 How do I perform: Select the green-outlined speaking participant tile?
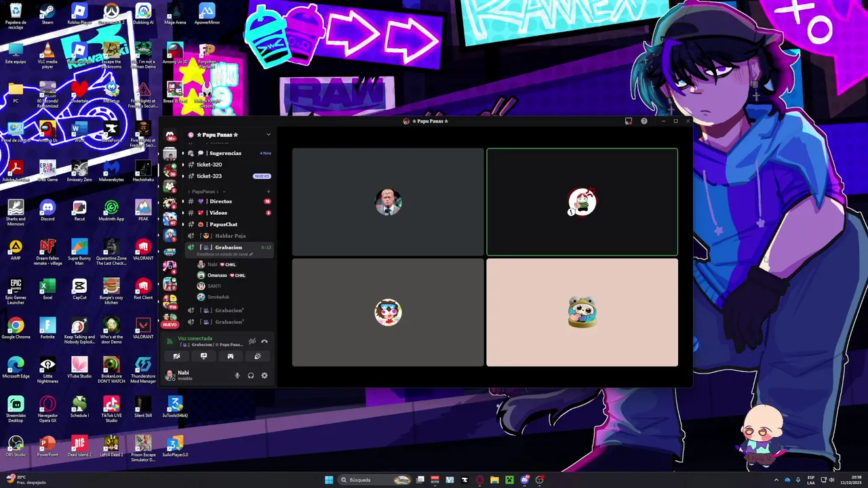(582, 202)
